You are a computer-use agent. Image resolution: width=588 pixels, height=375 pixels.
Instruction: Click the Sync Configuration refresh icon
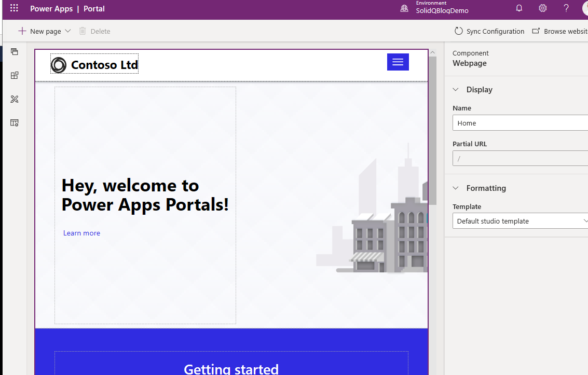(458, 31)
